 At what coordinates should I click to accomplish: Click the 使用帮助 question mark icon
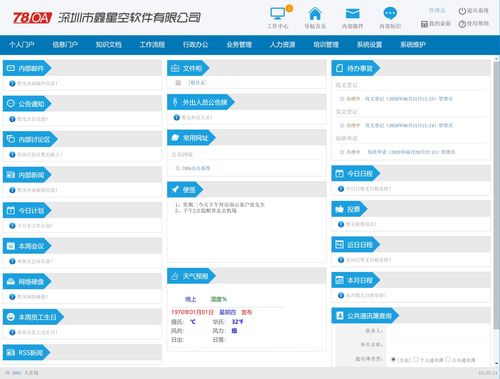[462, 24]
